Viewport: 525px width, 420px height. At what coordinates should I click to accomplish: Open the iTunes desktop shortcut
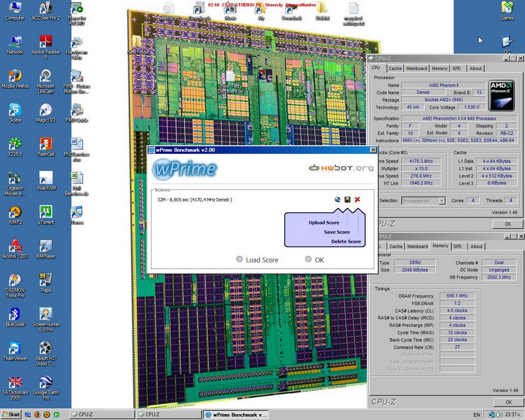[x=77, y=215]
